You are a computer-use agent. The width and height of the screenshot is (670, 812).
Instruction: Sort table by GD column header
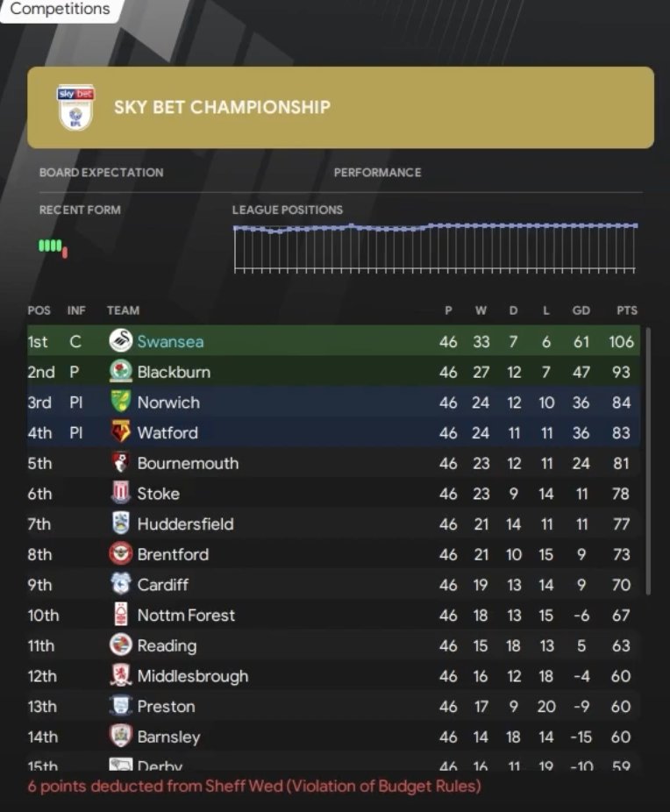pos(581,310)
